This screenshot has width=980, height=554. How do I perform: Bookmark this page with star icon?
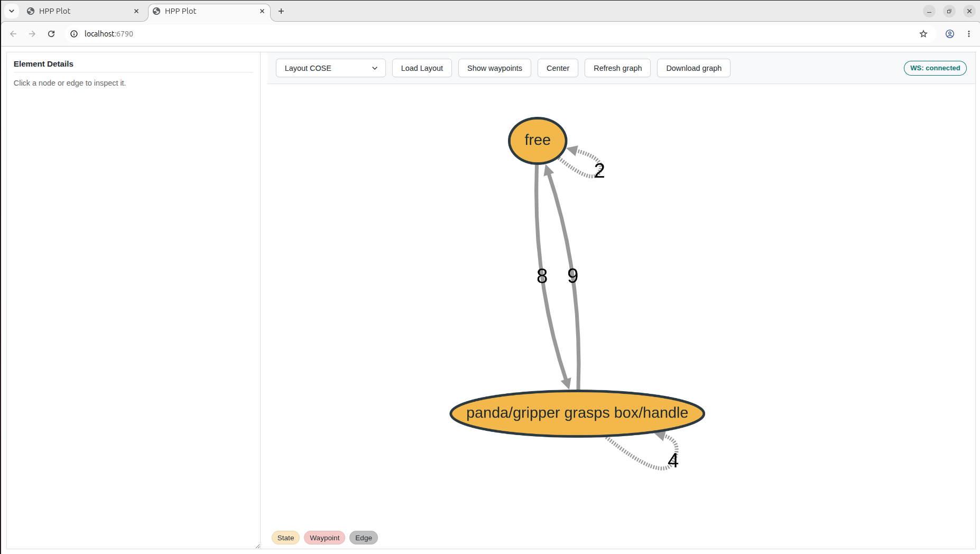(x=923, y=34)
